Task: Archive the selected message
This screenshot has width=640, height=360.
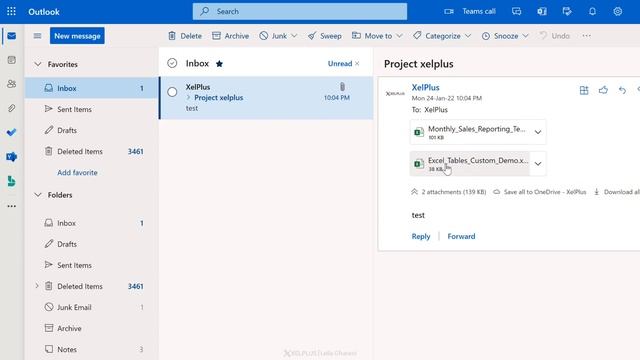Action: click(x=231, y=36)
